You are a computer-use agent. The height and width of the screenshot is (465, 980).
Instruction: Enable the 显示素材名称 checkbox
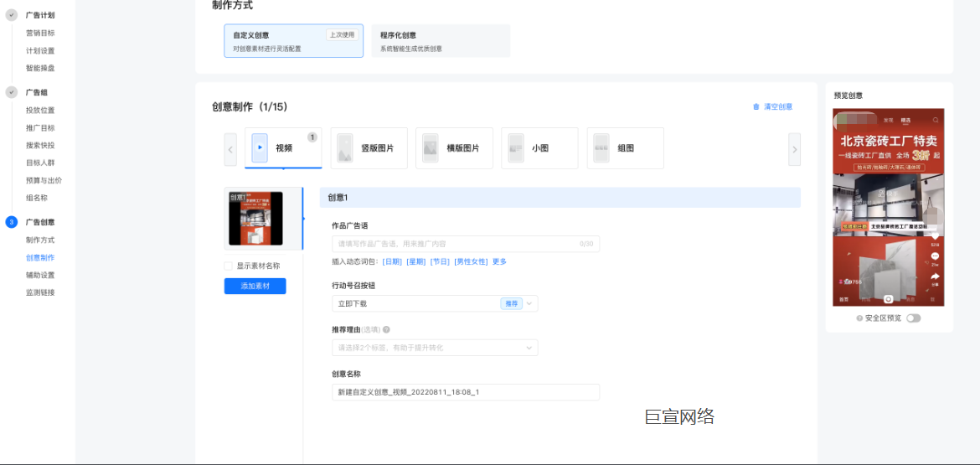click(x=228, y=266)
